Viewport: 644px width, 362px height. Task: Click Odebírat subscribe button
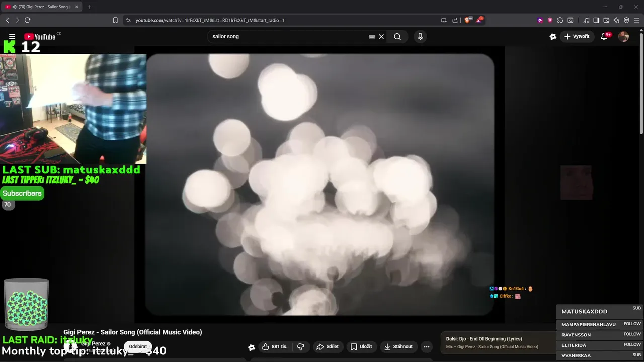138,347
